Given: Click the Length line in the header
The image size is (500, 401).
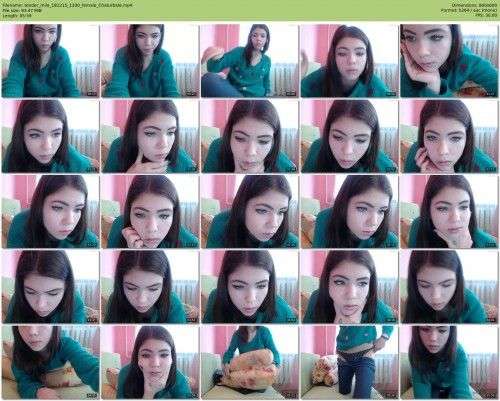Looking at the screenshot, I should coord(16,15).
